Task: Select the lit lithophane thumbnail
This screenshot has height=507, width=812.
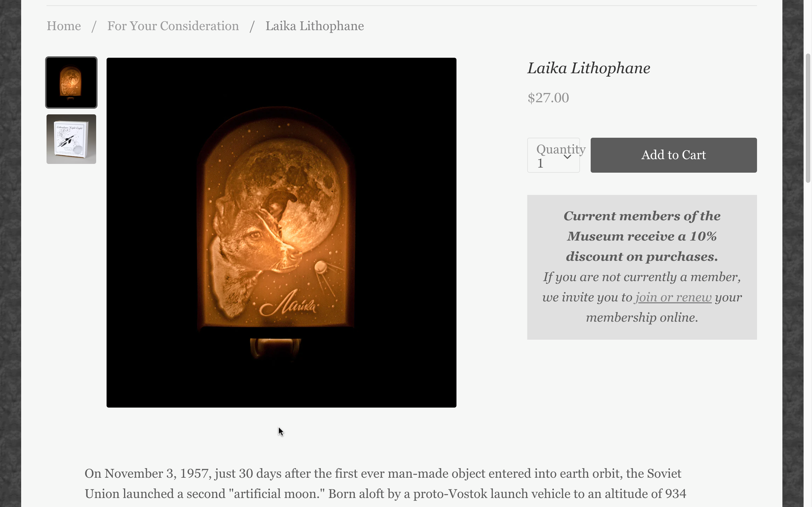Action: point(71,83)
